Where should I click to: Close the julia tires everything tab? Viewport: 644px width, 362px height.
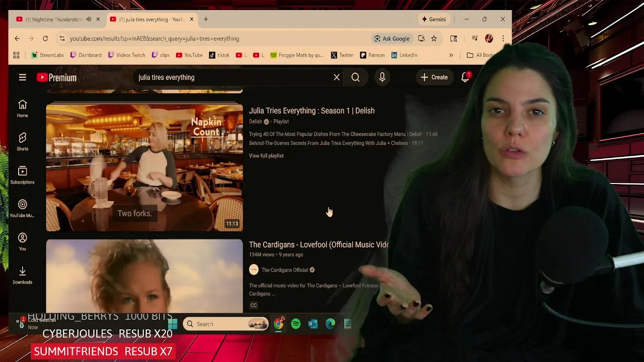[x=191, y=20]
